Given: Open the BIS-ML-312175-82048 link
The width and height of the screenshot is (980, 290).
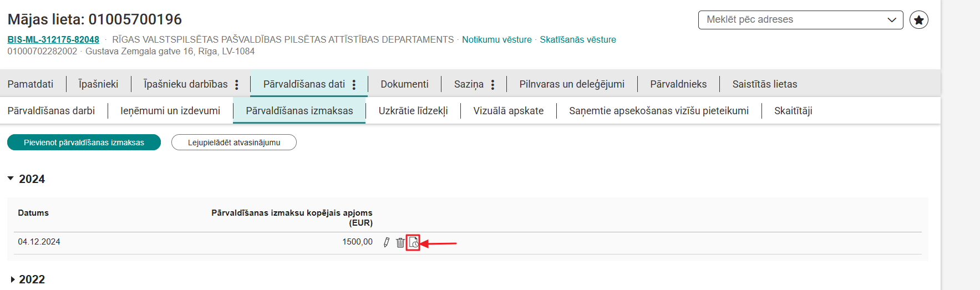Looking at the screenshot, I should (53, 40).
